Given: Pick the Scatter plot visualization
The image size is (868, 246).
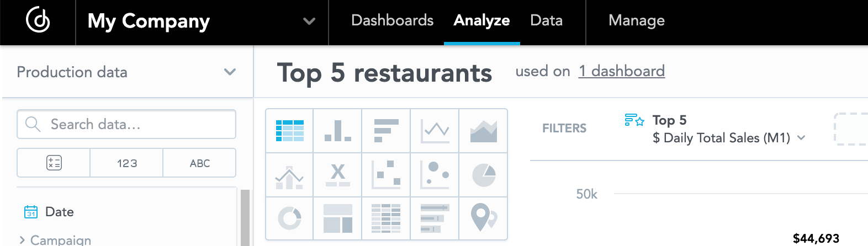Looking at the screenshot, I should (x=386, y=175).
